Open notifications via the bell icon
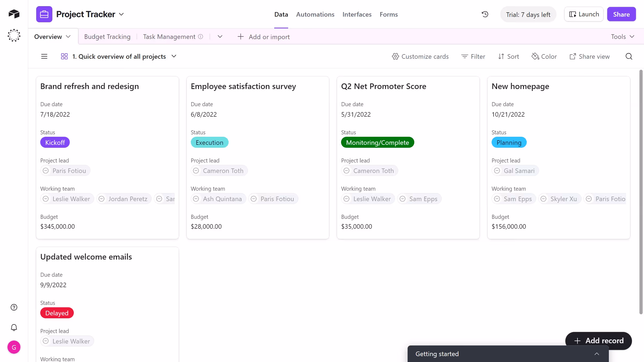644x362 pixels. point(14,327)
